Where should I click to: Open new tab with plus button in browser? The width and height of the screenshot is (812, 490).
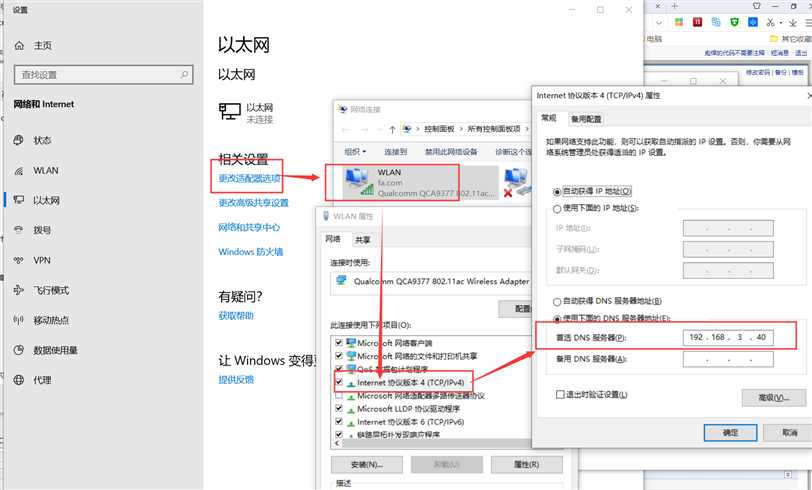(674, 6)
